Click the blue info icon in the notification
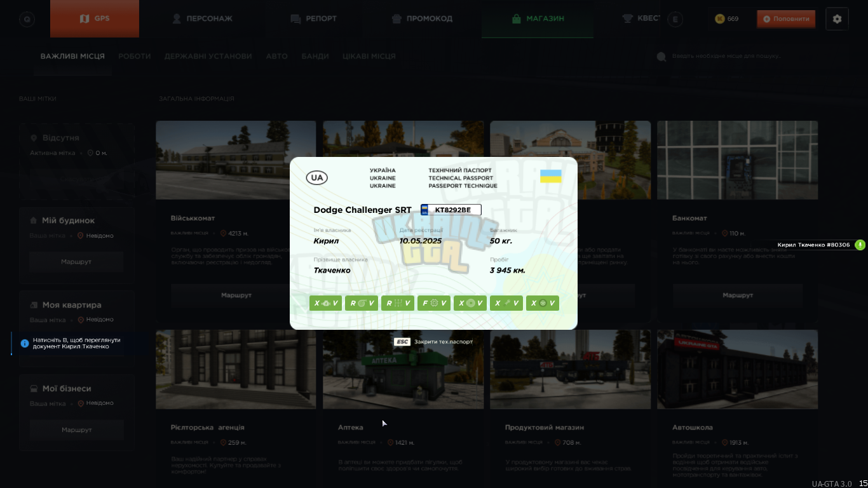Viewport: 868px width, 488px height. click(x=25, y=343)
